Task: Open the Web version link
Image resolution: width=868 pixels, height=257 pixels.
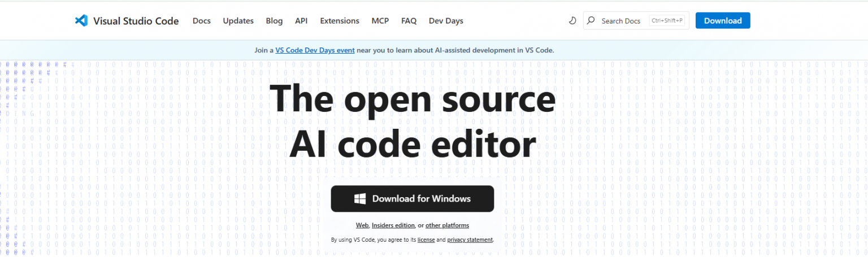Action: (362, 225)
